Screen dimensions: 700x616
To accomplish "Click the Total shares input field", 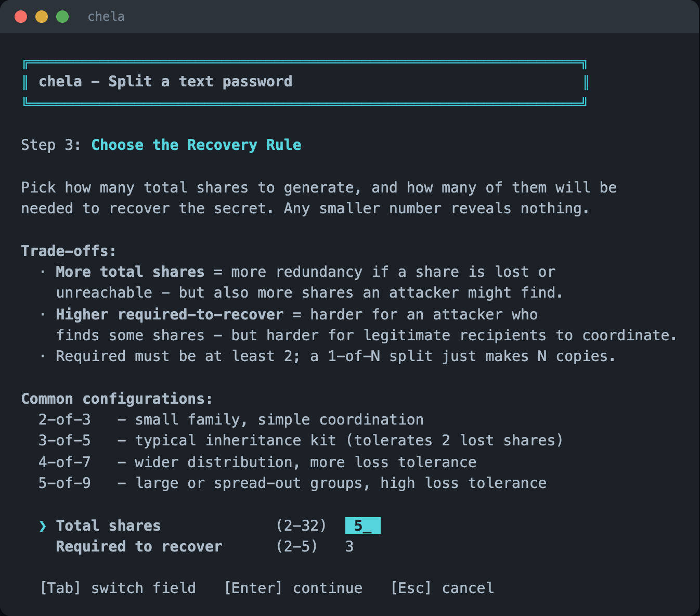I will 362,525.
